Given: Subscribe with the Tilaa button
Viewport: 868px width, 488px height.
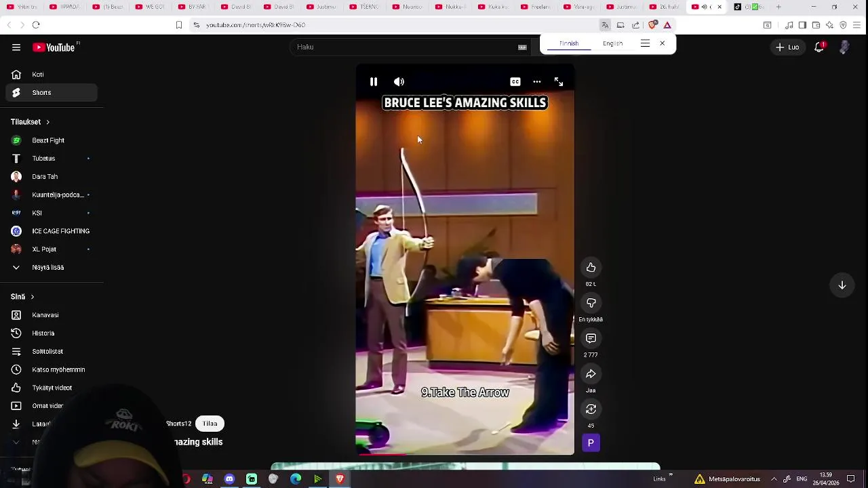Looking at the screenshot, I should point(210,424).
